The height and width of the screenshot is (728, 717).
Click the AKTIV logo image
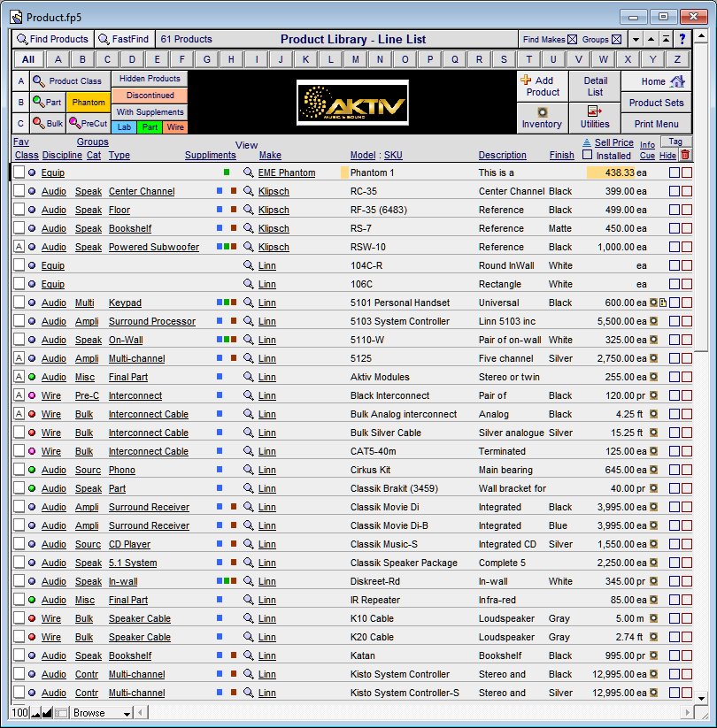coord(352,103)
